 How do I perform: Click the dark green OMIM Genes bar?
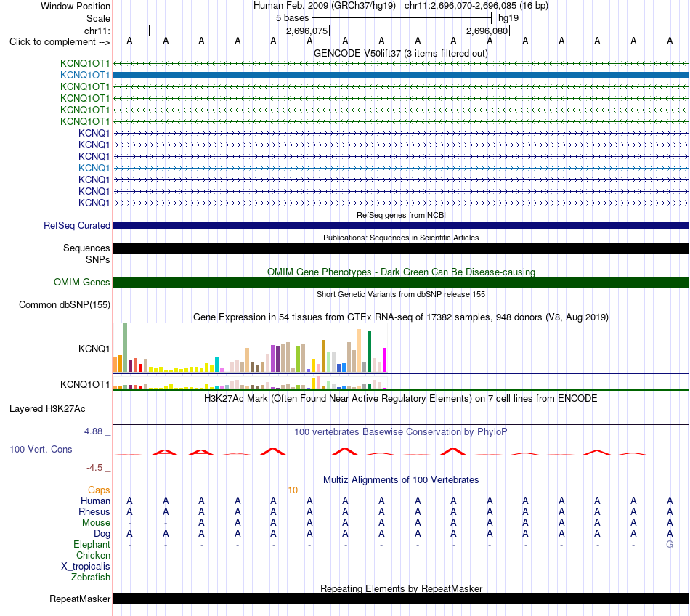[x=401, y=282]
